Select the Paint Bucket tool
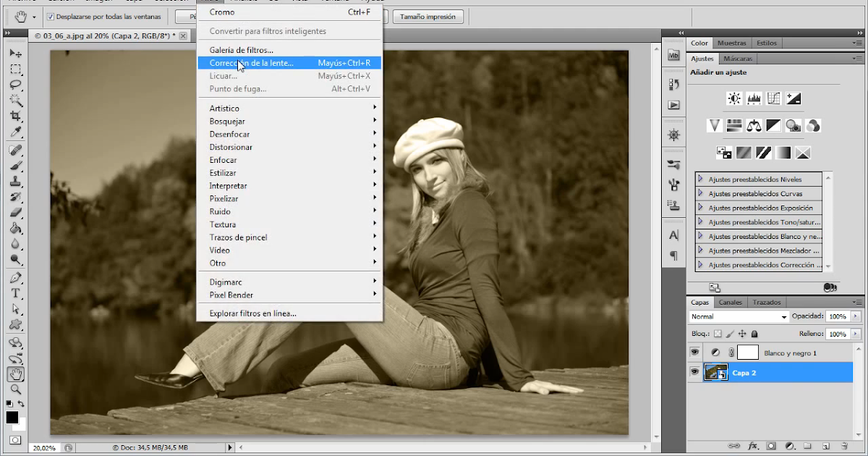868x456 pixels. (15, 228)
